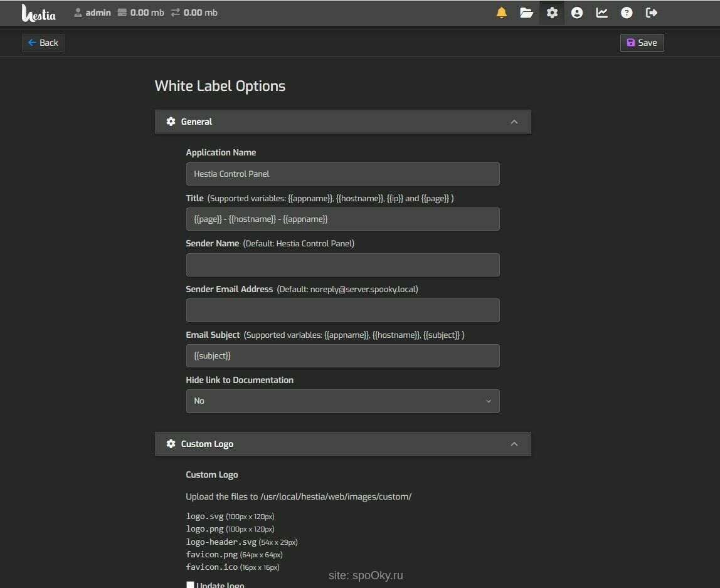This screenshot has height=588, width=720.
Task: View statistics chart icon
Action: click(x=601, y=13)
